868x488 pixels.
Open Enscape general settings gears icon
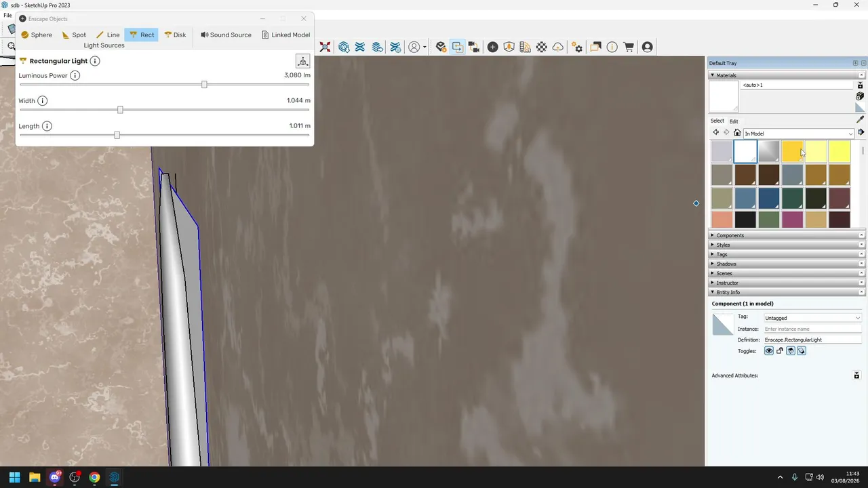click(x=577, y=47)
